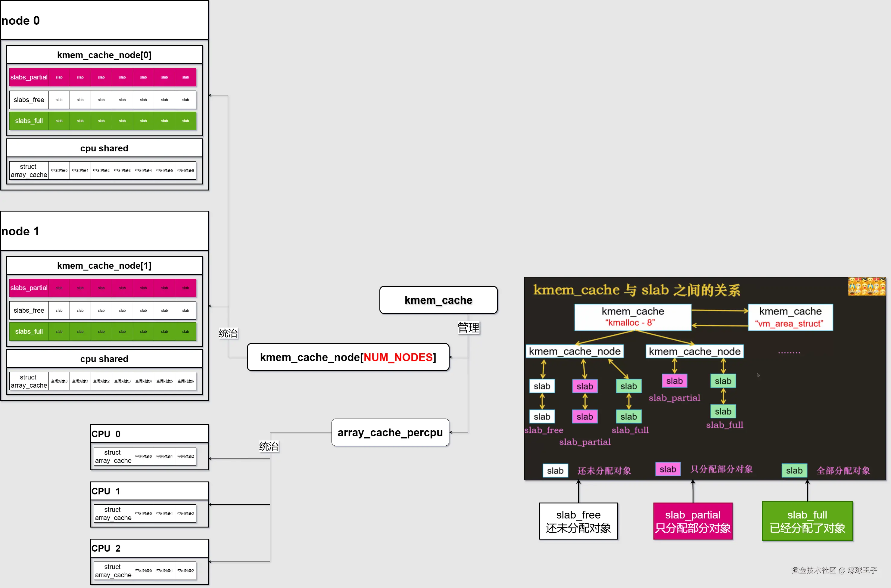Click the pink slab_partial legend box

693,521
